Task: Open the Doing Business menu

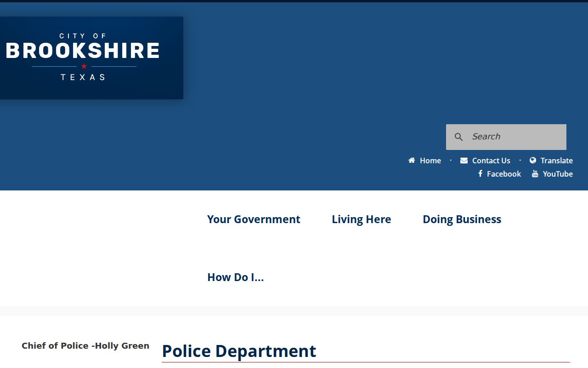Action: pos(462,219)
